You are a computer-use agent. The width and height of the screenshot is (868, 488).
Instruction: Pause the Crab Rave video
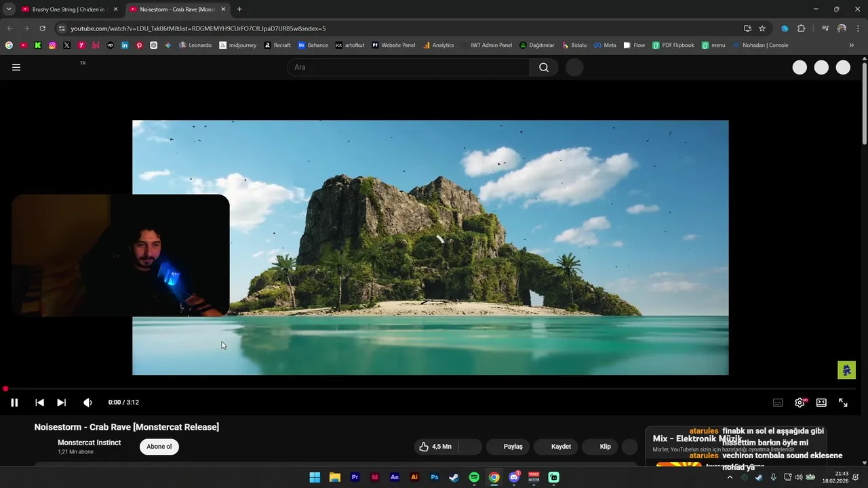(x=14, y=403)
